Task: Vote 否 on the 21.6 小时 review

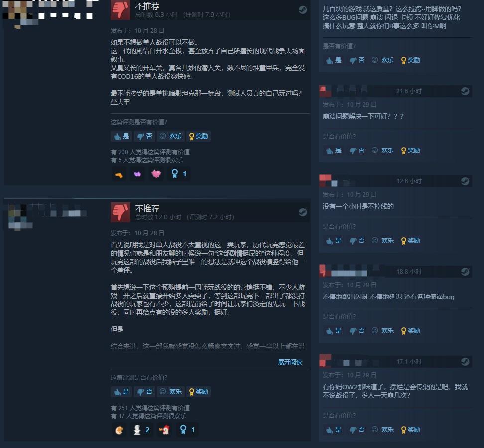Action: [x=357, y=150]
